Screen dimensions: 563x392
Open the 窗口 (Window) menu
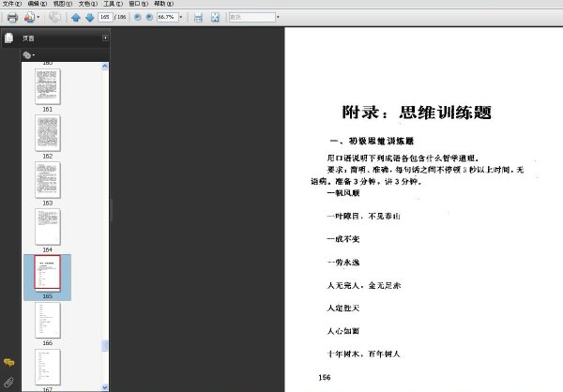(139, 4)
